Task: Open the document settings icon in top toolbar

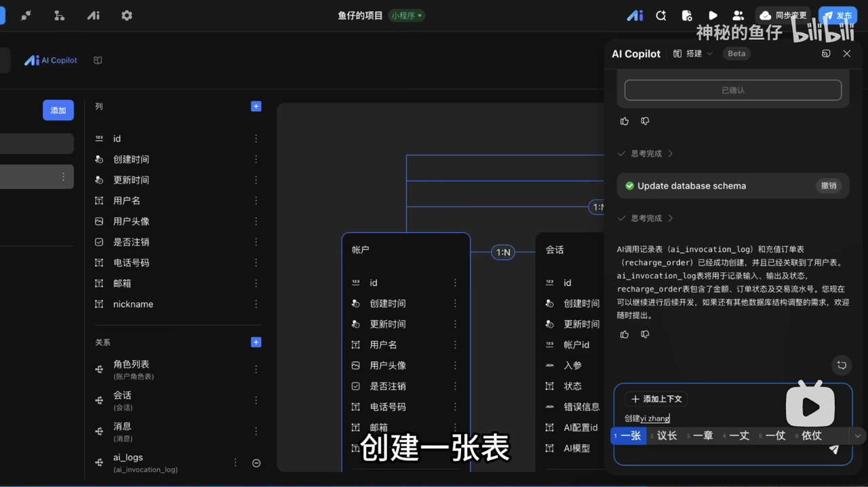Action: (x=686, y=16)
